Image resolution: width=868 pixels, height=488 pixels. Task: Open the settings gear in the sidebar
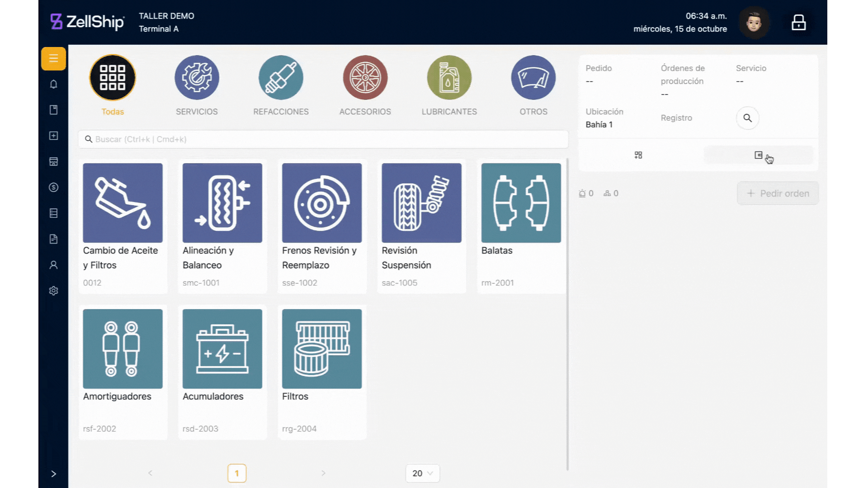coord(53,291)
